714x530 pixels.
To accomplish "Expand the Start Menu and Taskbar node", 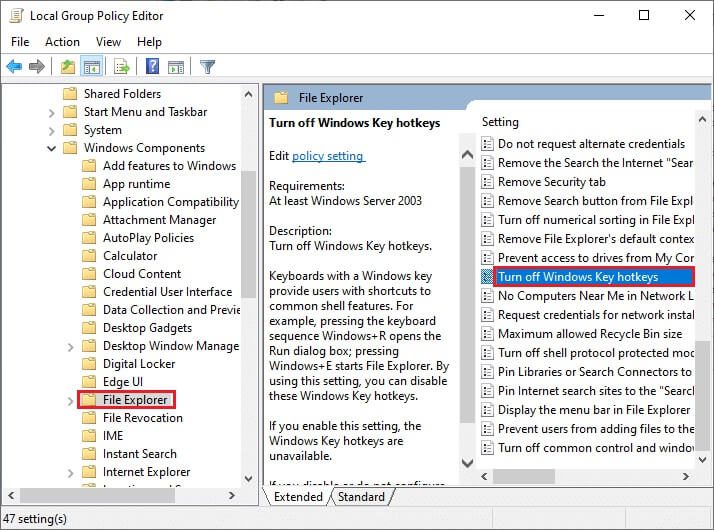I will pyautogui.click(x=51, y=113).
